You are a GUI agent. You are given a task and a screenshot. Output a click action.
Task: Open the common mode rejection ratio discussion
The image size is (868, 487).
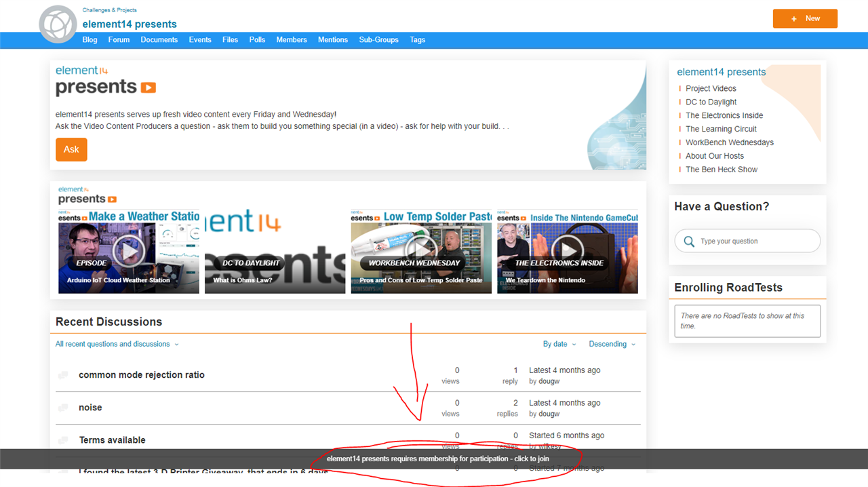[142, 374]
